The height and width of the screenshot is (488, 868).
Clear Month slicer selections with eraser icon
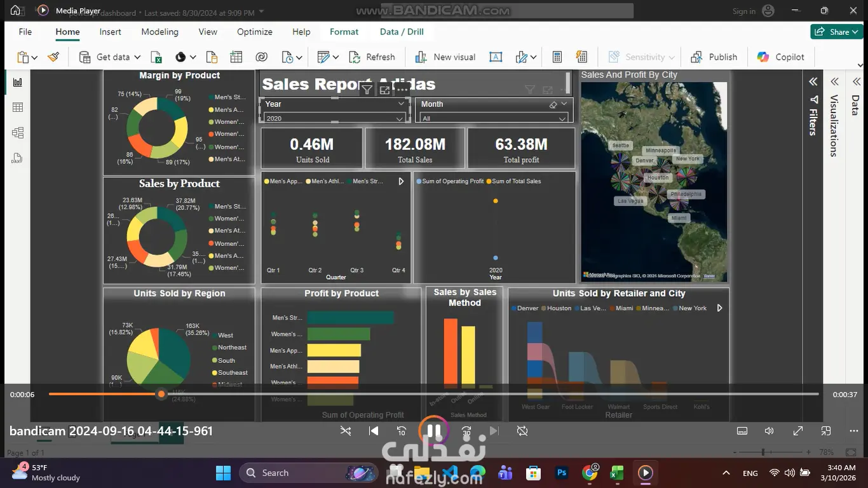pyautogui.click(x=553, y=104)
